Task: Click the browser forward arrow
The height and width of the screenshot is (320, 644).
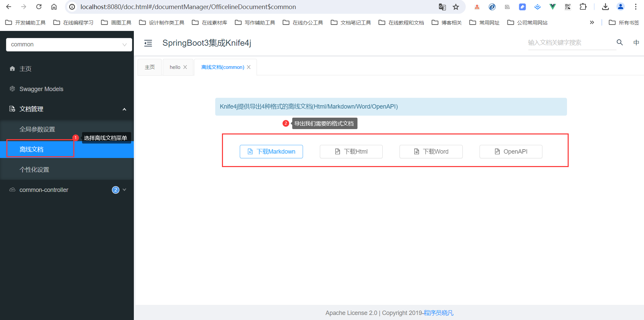Action: coord(24,7)
